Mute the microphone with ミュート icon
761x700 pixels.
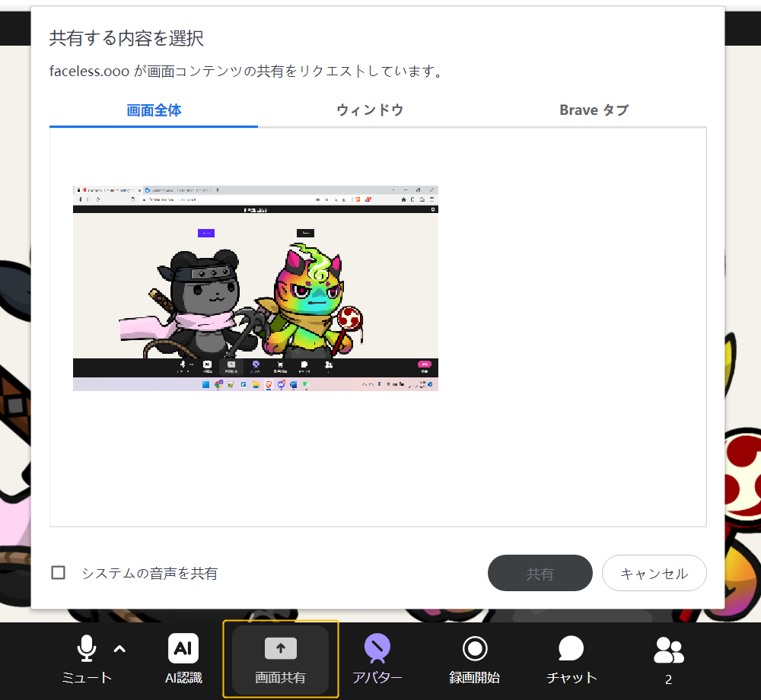[x=87, y=648]
